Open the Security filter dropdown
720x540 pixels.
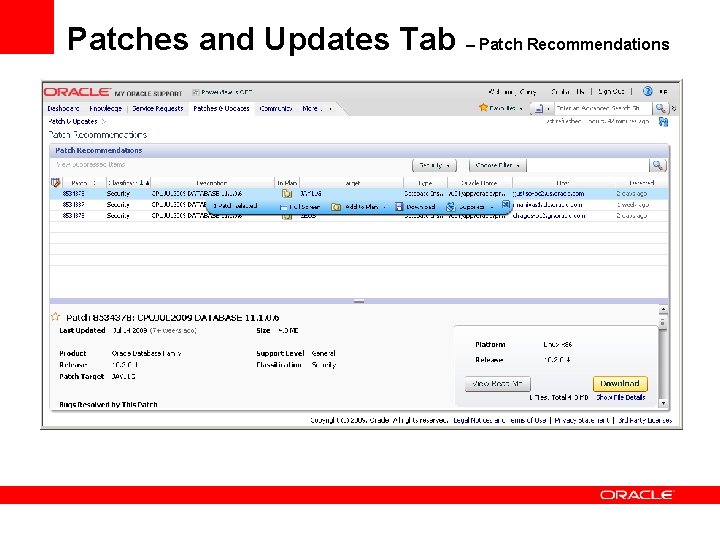point(434,165)
